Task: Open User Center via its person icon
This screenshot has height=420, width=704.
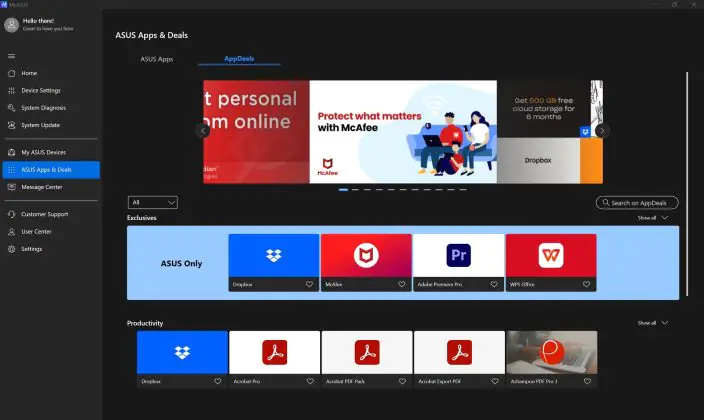Action: pyautogui.click(x=12, y=232)
